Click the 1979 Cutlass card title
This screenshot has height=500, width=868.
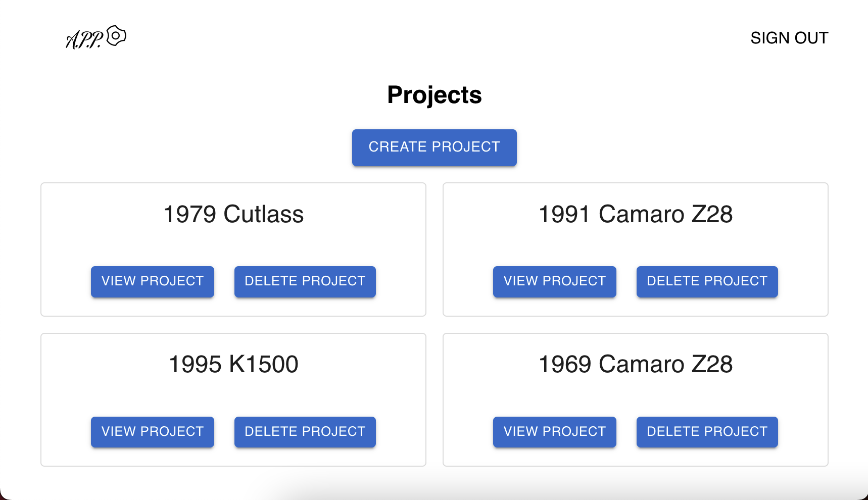(233, 214)
